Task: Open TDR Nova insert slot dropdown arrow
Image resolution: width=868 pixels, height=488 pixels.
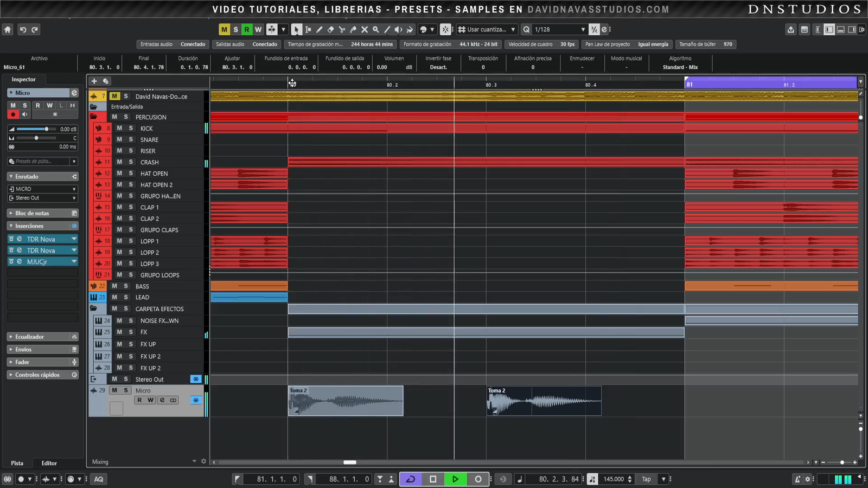Action: click(x=74, y=239)
